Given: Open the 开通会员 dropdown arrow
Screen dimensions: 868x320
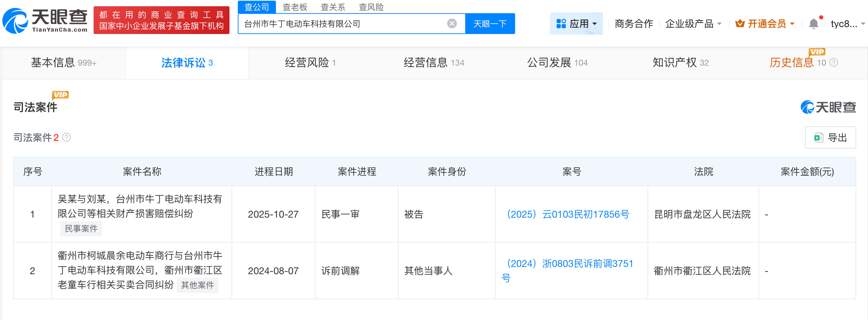Looking at the screenshot, I should (792, 24).
